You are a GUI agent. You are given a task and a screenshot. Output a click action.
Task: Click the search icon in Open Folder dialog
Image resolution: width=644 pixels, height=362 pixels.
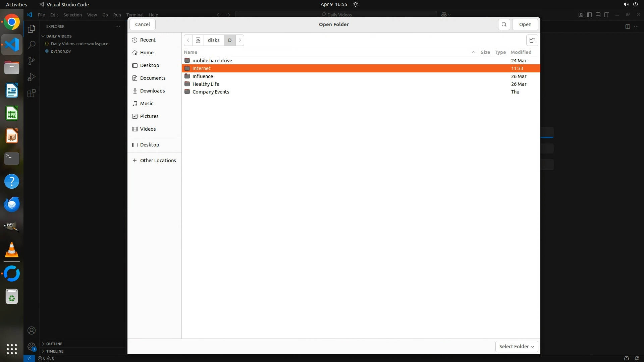pyautogui.click(x=504, y=24)
